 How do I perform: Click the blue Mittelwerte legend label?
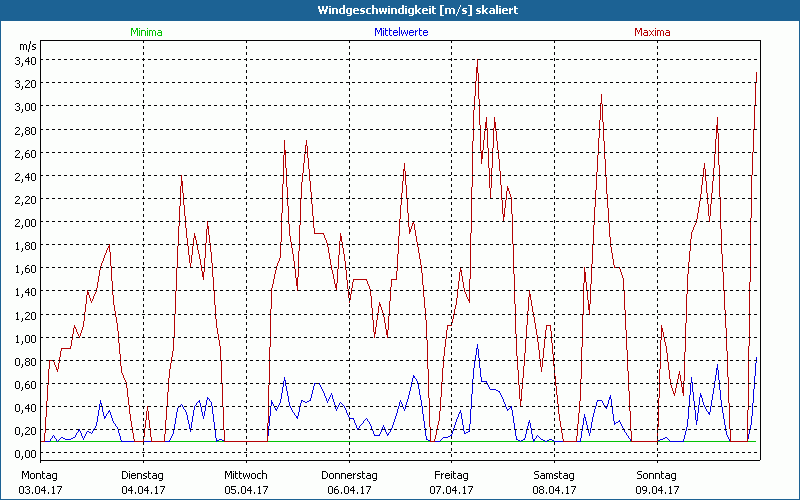399,32
